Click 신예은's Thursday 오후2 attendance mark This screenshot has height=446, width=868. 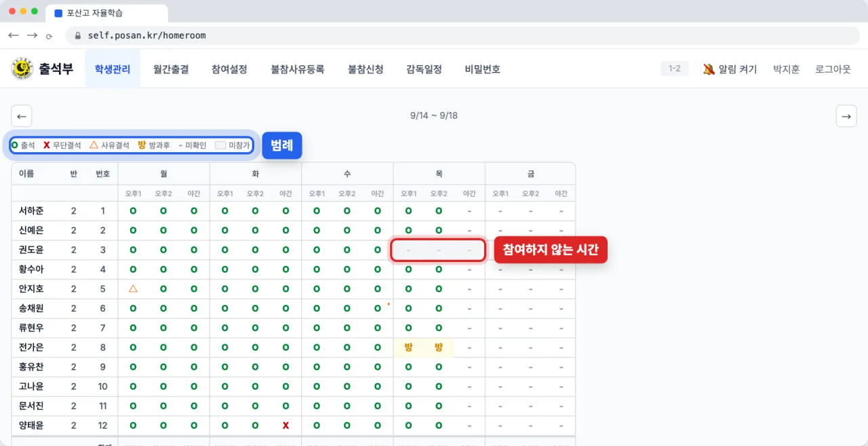[x=439, y=230]
